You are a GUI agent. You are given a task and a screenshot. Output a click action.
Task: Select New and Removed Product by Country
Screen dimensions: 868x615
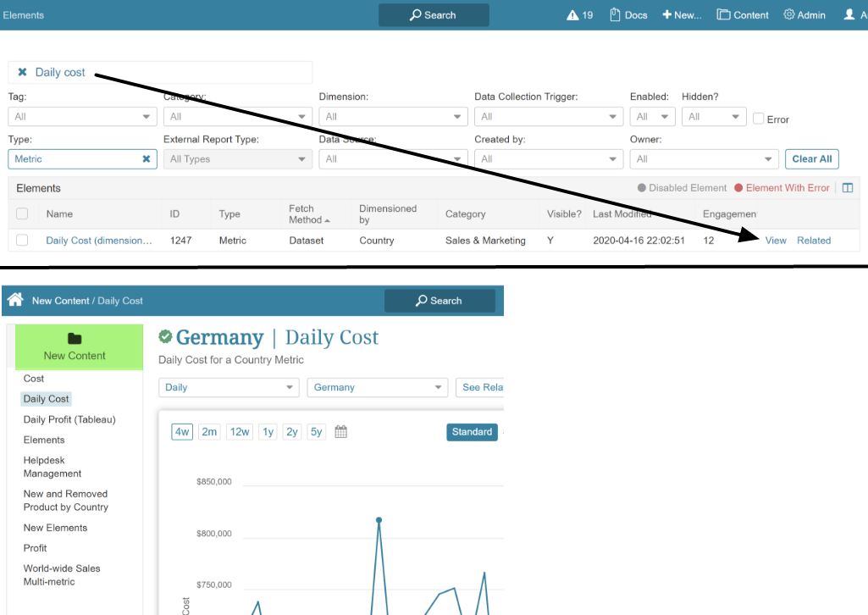coord(65,501)
